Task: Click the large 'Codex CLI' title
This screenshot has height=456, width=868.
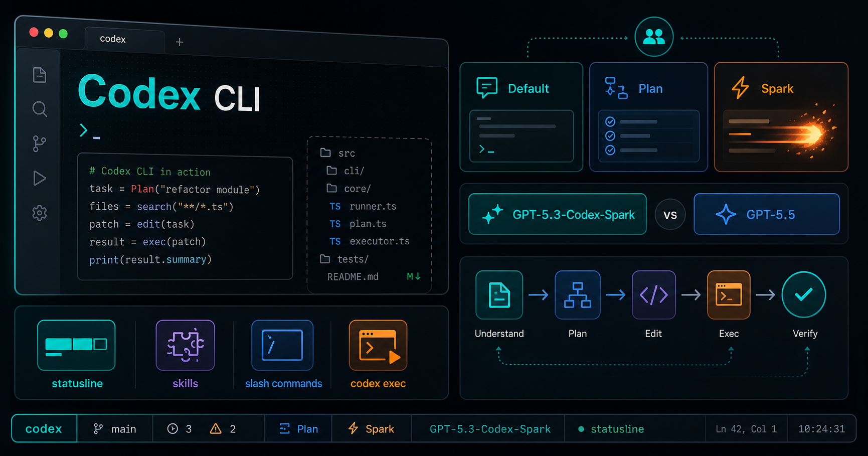Action: (169, 93)
